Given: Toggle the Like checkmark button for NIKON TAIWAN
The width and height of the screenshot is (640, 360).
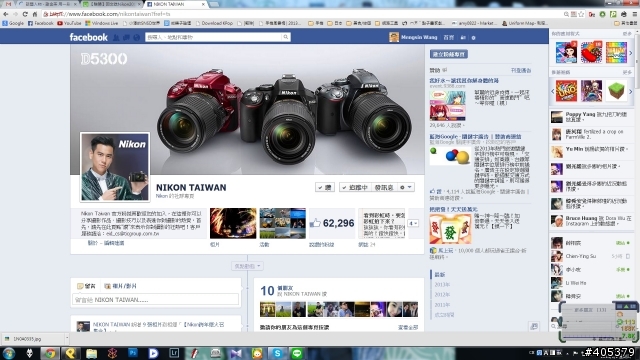Looking at the screenshot, I should click(x=325, y=187).
